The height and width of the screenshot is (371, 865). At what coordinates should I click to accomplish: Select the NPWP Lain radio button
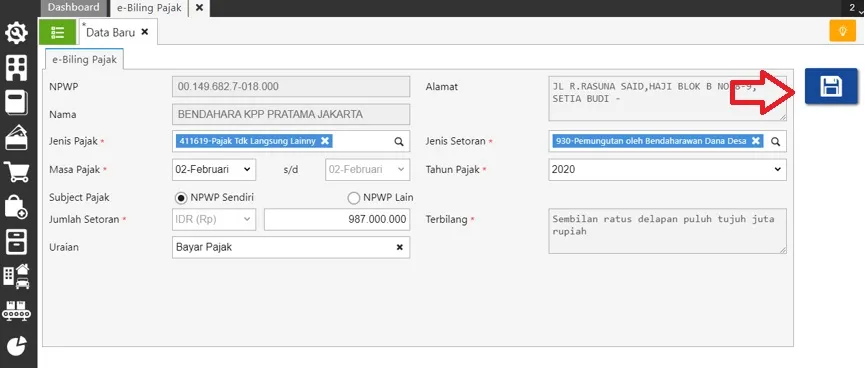tap(354, 197)
